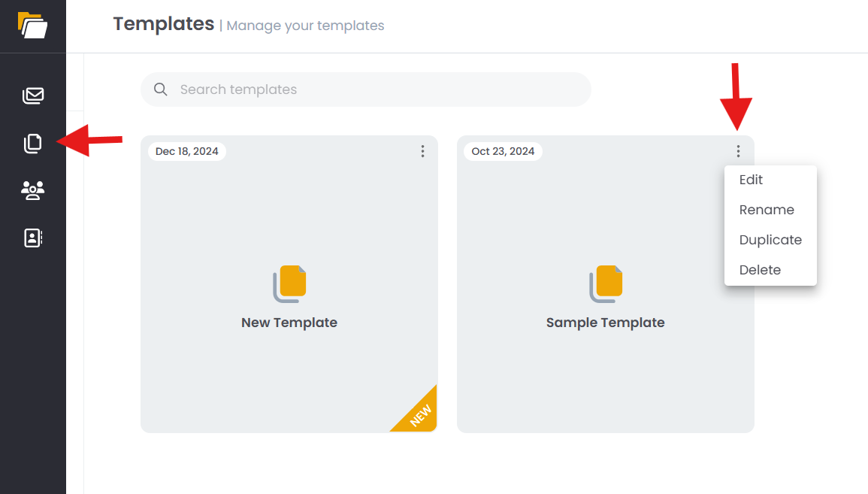This screenshot has width=868, height=494.
Task: Click the search magnifier icon
Action: (x=160, y=89)
